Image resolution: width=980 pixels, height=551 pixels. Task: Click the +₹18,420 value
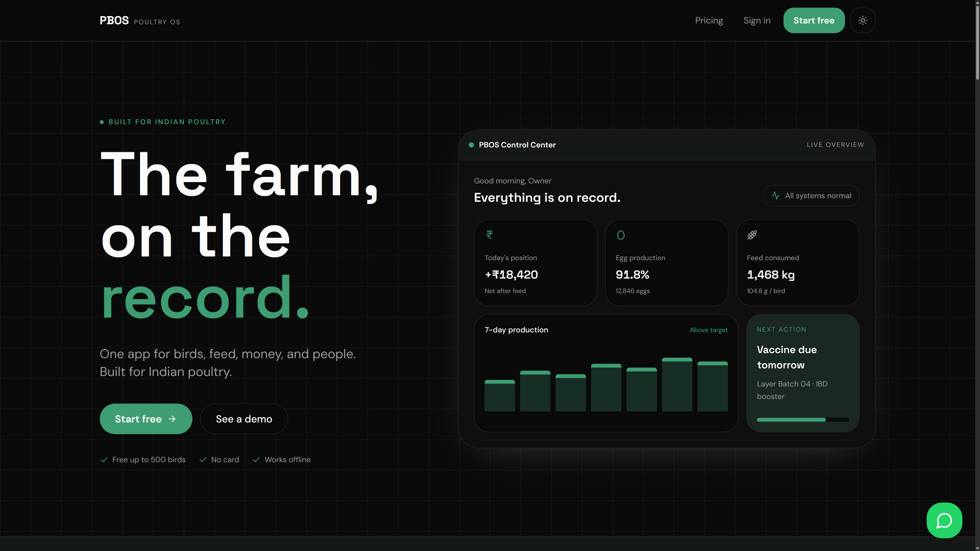tap(511, 274)
